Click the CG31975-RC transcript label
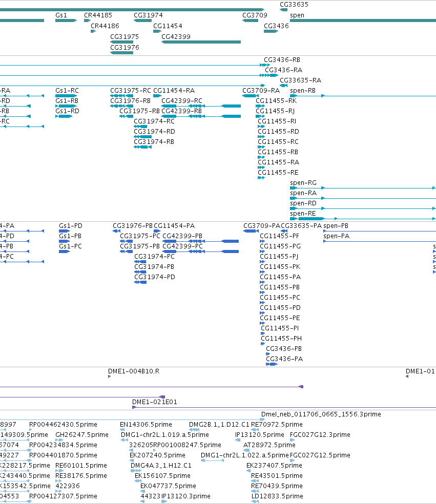Screen dimensions: 436x504 click(x=131, y=91)
